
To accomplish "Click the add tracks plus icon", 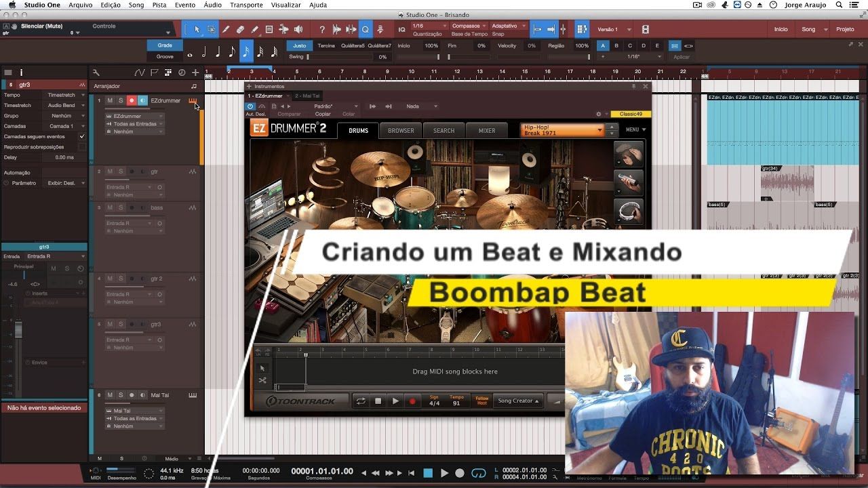I will click(195, 73).
